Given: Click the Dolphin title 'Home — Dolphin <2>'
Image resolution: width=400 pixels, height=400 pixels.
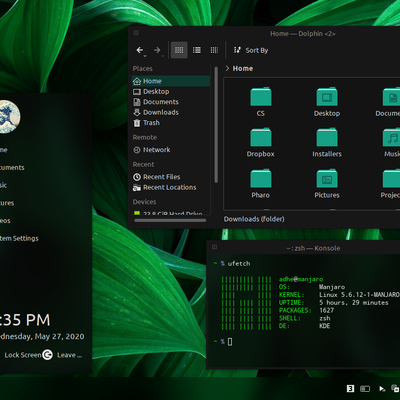Looking at the screenshot, I should tap(303, 34).
